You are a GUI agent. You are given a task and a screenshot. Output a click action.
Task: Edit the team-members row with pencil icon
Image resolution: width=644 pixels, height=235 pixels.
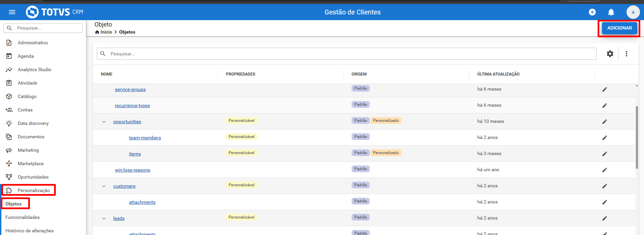(x=605, y=138)
